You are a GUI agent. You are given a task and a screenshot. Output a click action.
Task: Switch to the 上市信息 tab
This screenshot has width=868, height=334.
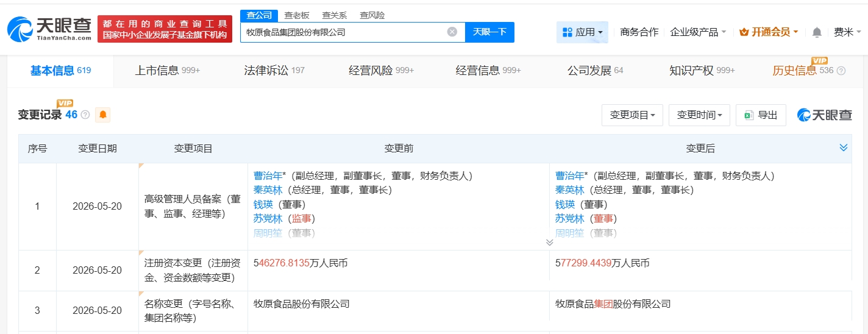point(167,71)
